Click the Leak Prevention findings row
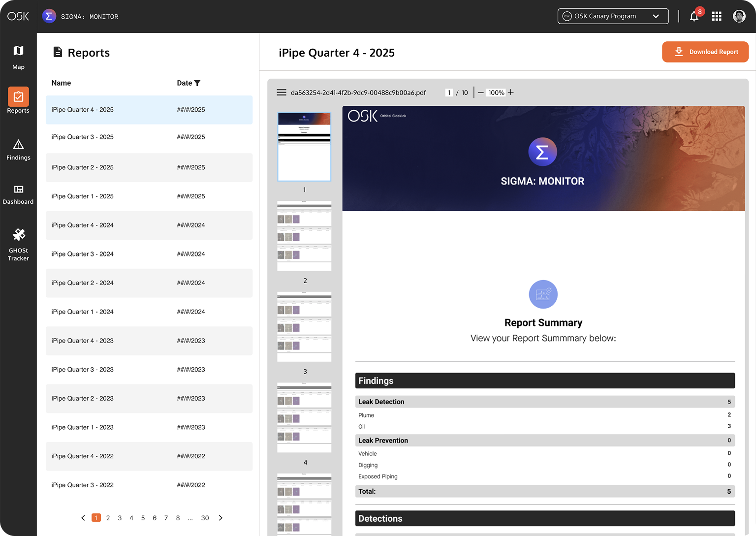This screenshot has height=536, width=756. [x=545, y=440]
